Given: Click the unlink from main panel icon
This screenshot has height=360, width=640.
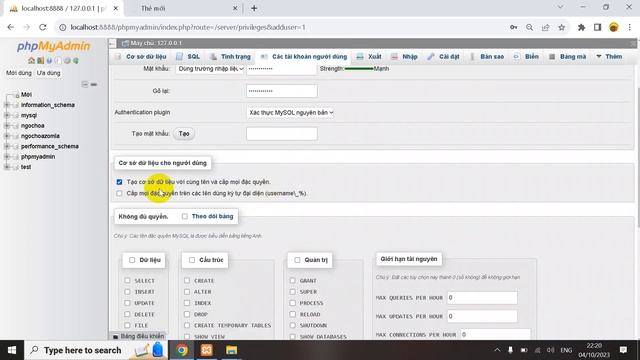Looking at the screenshot, I should (94, 84).
